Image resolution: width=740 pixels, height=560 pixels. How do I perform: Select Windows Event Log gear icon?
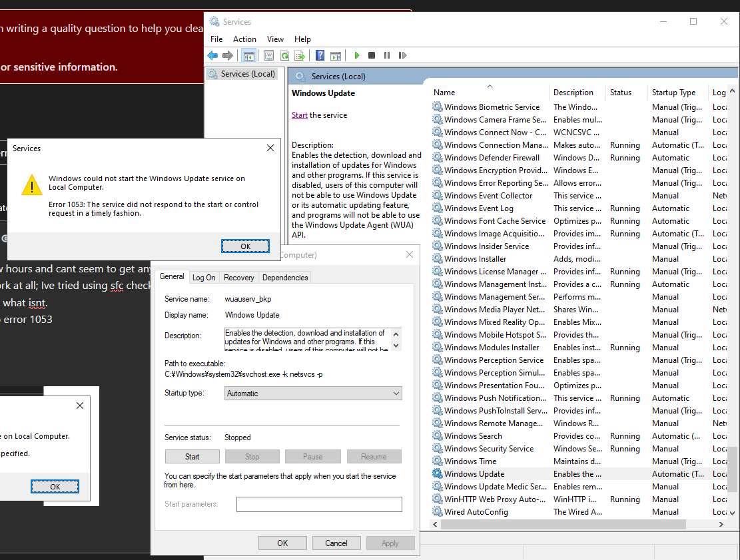[438, 208]
